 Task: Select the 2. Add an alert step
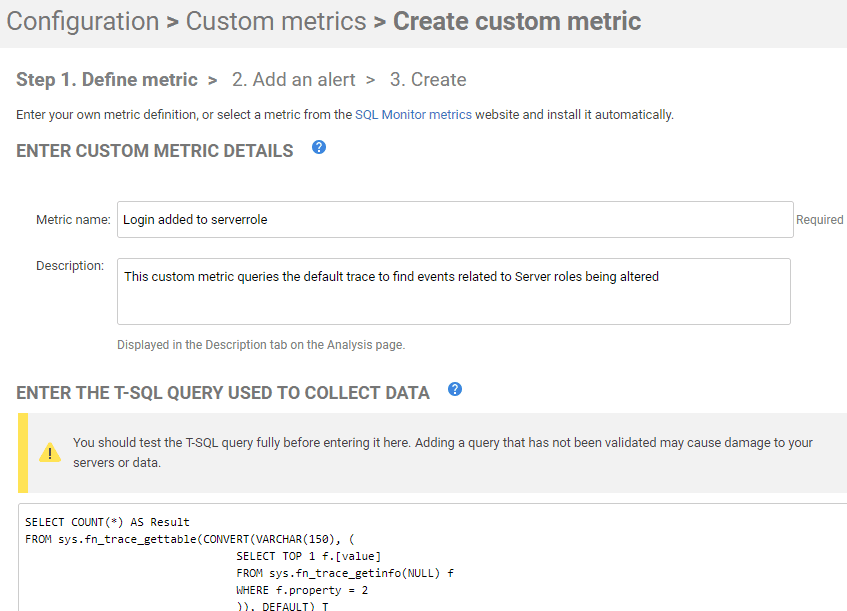[294, 79]
